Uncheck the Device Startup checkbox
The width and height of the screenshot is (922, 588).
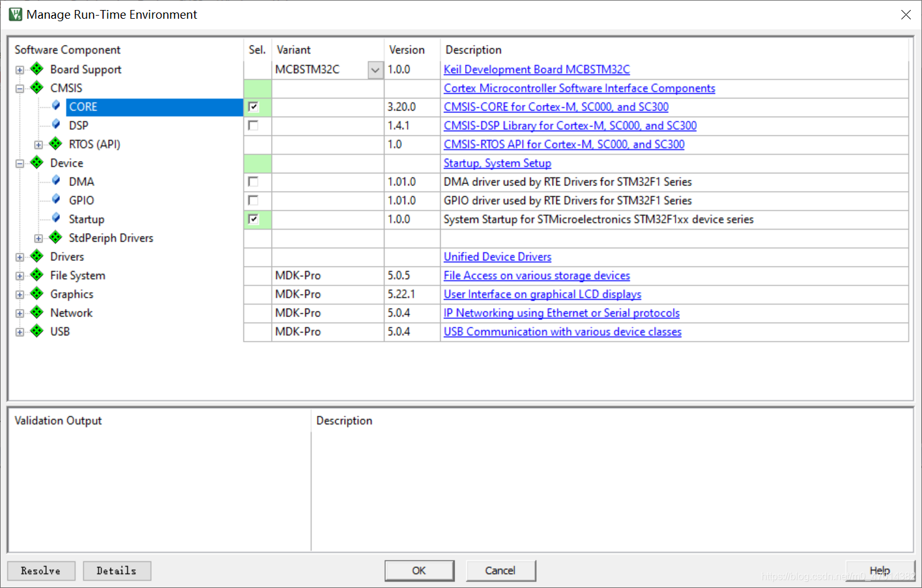253,219
